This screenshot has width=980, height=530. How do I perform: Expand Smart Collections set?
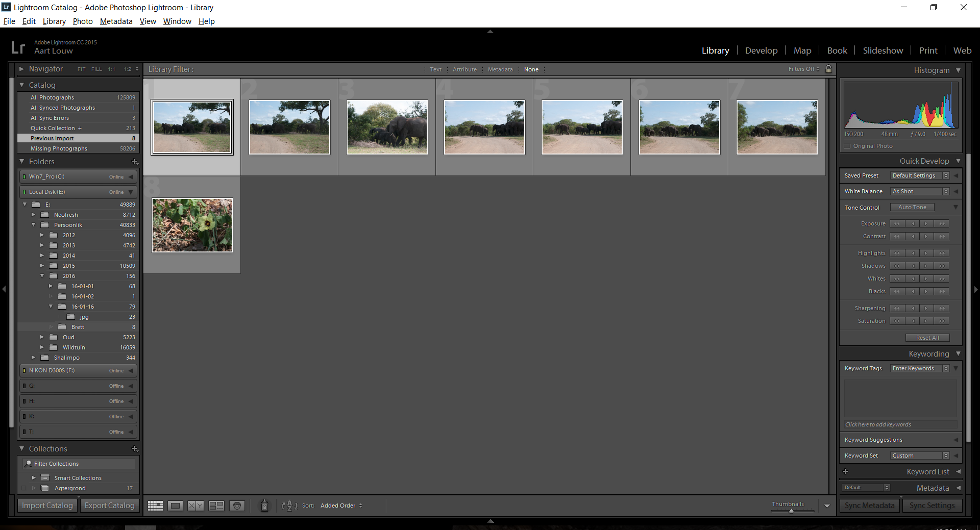(x=34, y=478)
